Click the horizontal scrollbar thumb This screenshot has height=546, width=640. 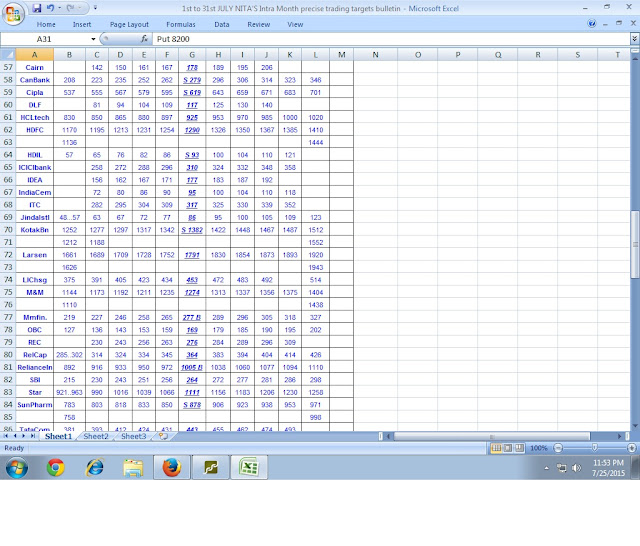[x=491, y=436]
